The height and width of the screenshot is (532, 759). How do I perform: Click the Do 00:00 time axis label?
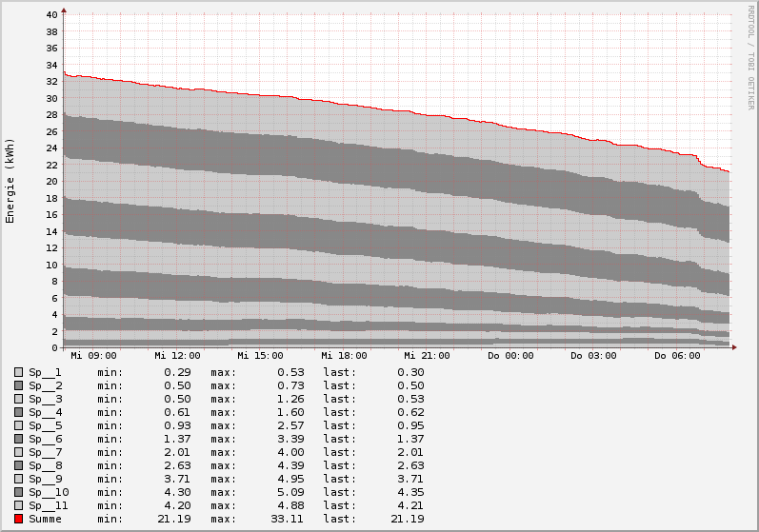click(x=510, y=356)
